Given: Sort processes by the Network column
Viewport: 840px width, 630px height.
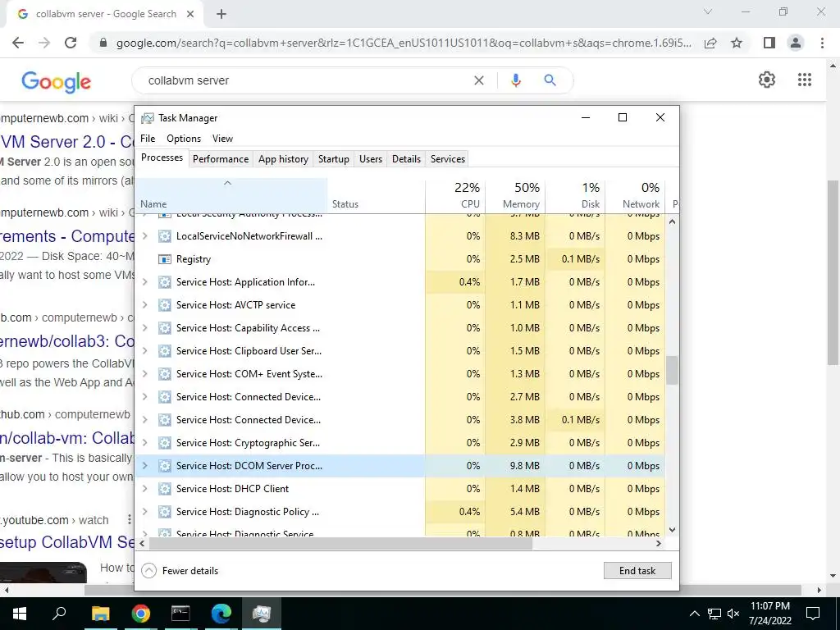Looking at the screenshot, I should tap(635, 196).
